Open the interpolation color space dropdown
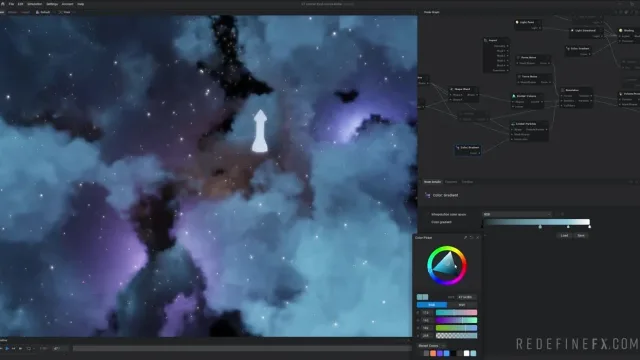The height and width of the screenshot is (360, 640). pyautogui.click(x=517, y=214)
